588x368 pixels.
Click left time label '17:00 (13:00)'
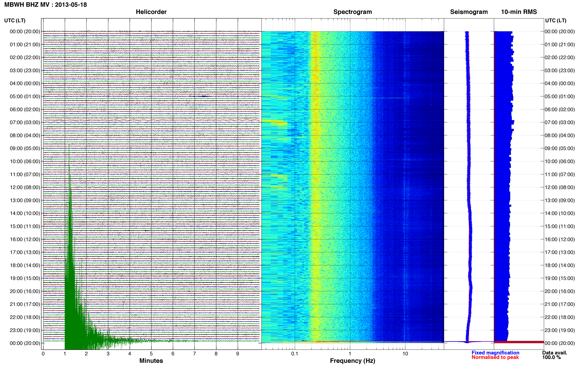pyautogui.click(x=25, y=252)
